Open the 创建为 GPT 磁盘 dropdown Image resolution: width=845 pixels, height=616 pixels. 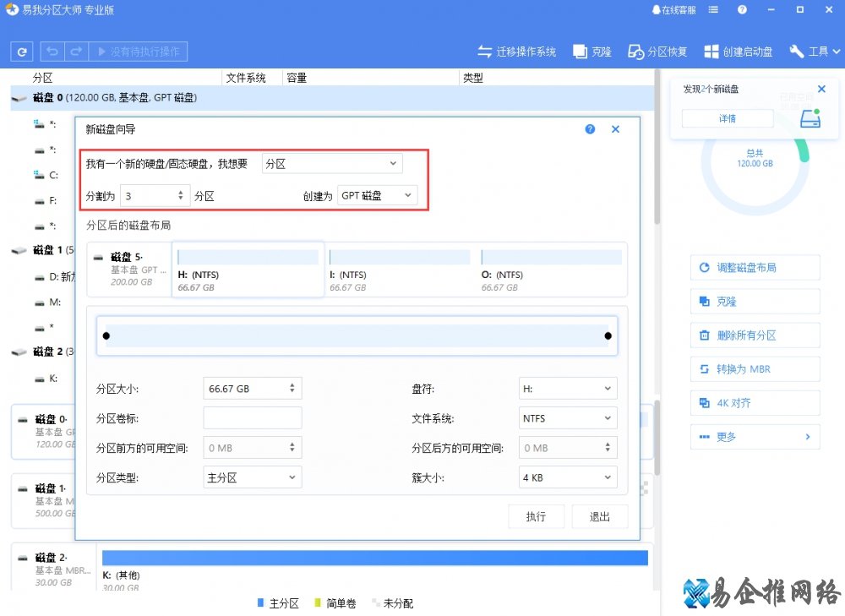[x=377, y=195]
